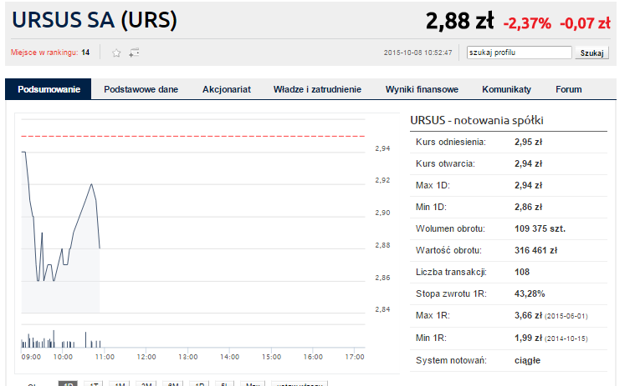Select the Wolumen obrotu value 109 375 szt.

540,228
